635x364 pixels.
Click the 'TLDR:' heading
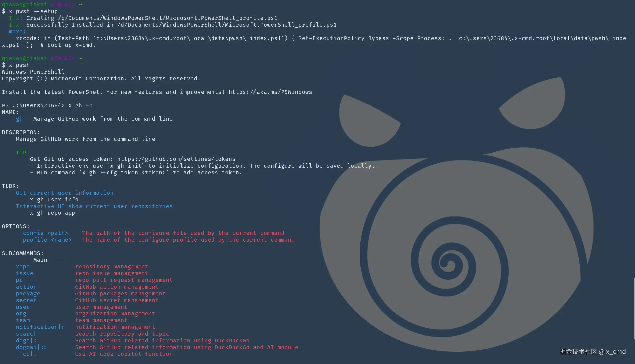click(x=10, y=186)
